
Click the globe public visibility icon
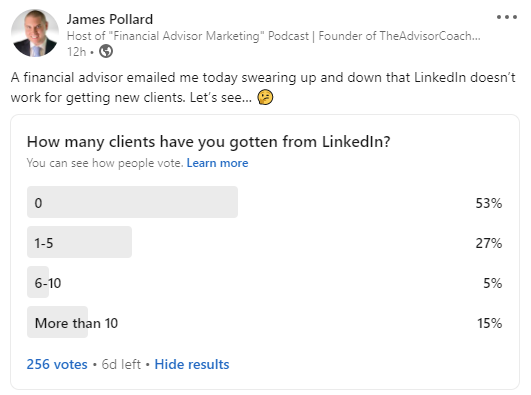[x=106, y=51]
